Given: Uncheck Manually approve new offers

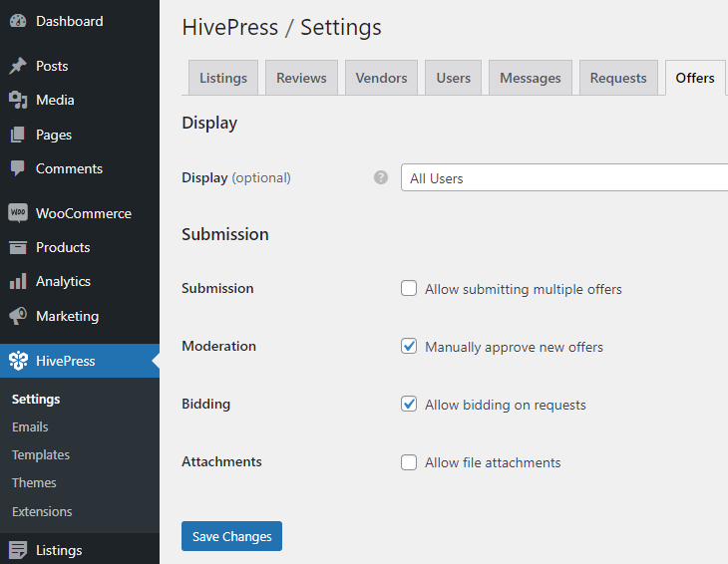Looking at the screenshot, I should (409, 347).
